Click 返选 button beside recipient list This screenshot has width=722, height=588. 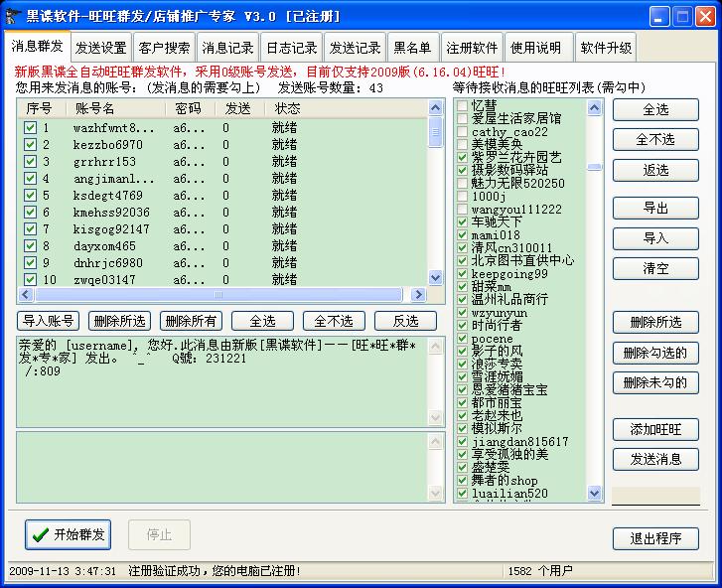655,171
